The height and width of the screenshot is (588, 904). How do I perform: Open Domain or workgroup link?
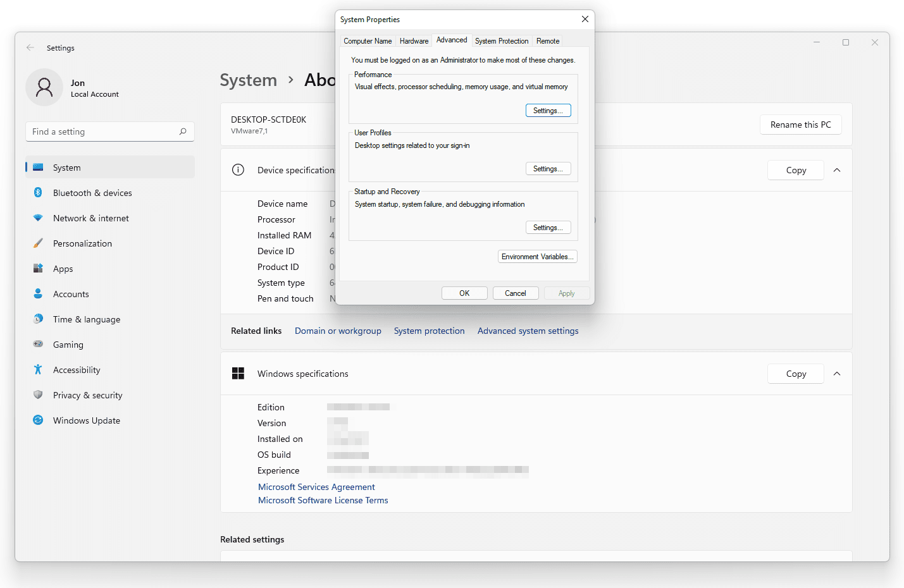(x=338, y=331)
